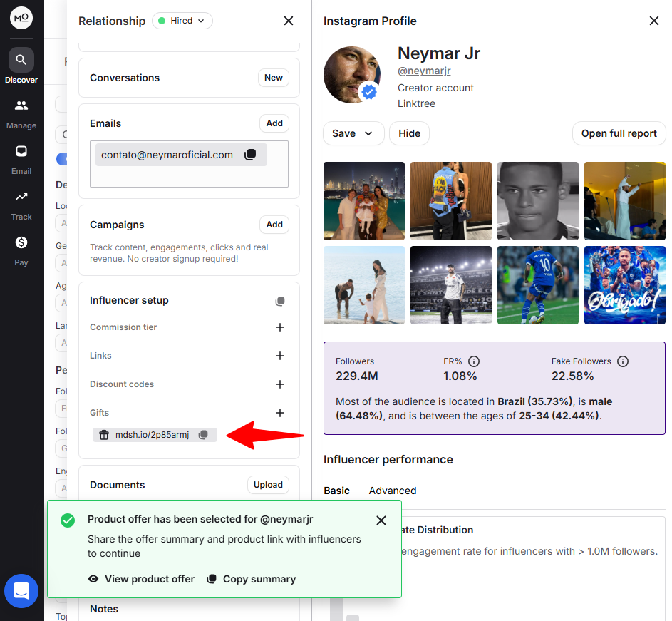Screen dimensions: 672x621
Task: Add influencer to Campaigns
Action: (x=274, y=225)
